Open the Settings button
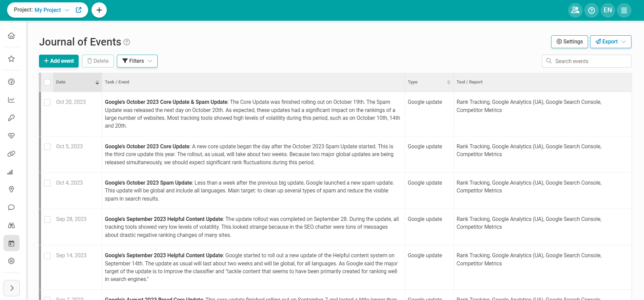Screen dimensions: 644x300 pyautogui.click(x=569, y=42)
